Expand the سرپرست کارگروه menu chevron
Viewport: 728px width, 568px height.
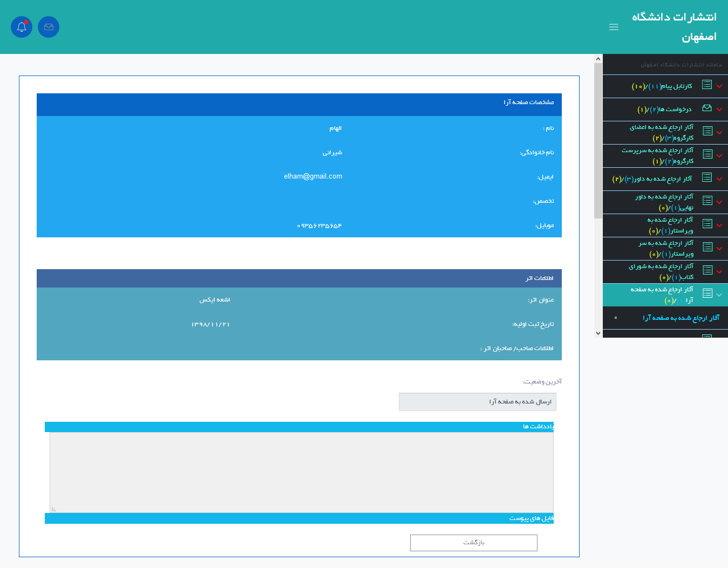click(x=719, y=156)
